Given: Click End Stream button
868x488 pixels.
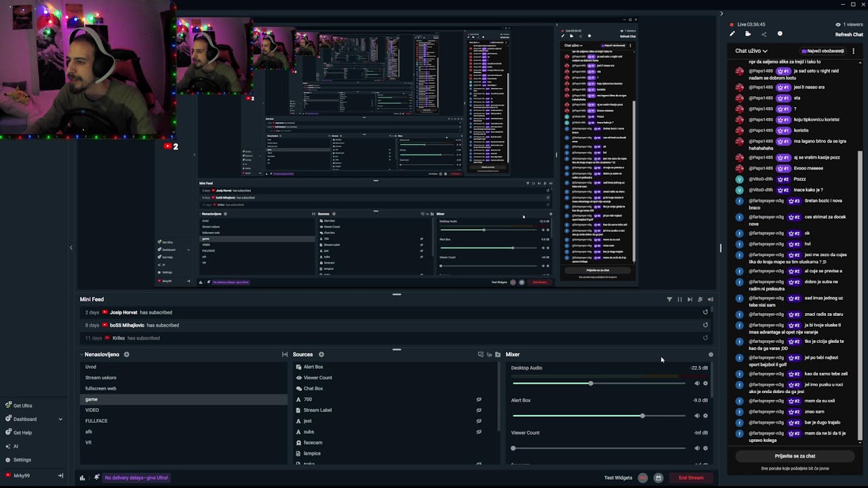Looking at the screenshot, I should 691,478.
